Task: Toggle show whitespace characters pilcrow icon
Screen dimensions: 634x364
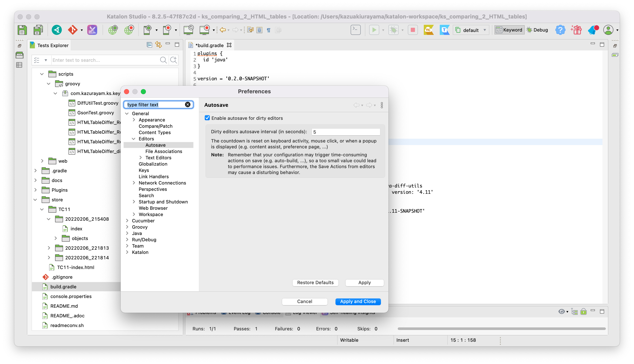Action: point(268,30)
